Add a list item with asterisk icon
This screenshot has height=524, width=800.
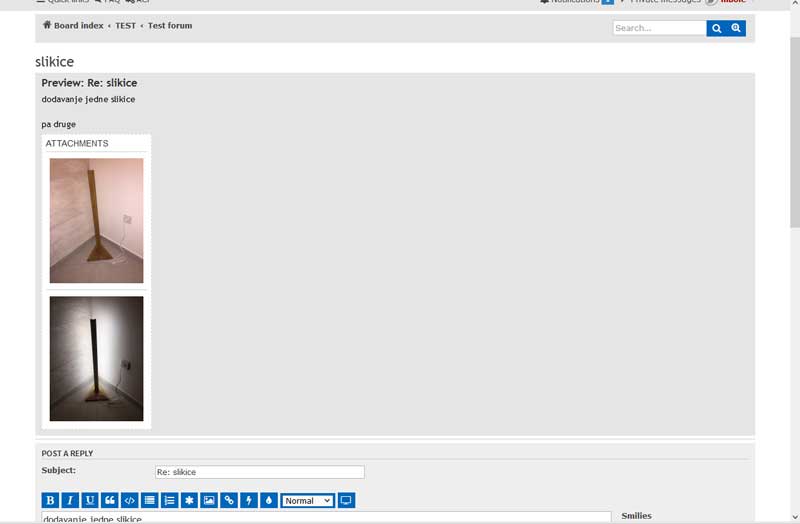click(189, 501)
